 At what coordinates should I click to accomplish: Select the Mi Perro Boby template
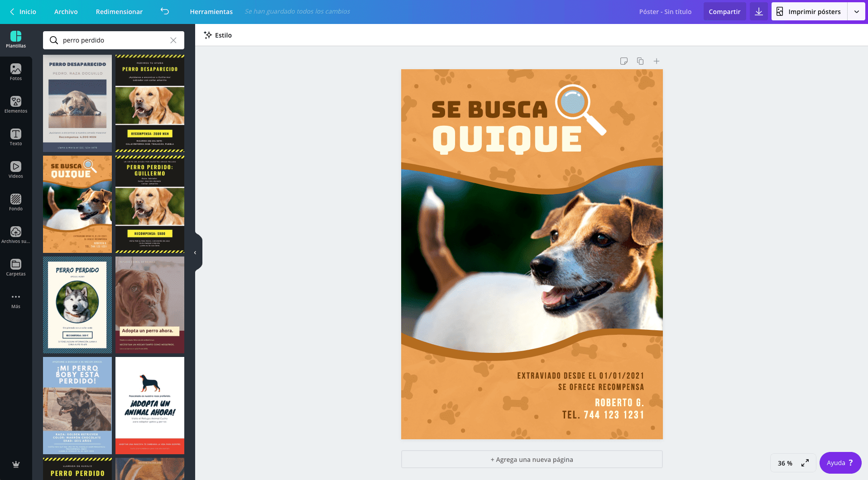(x=77, y=405)
